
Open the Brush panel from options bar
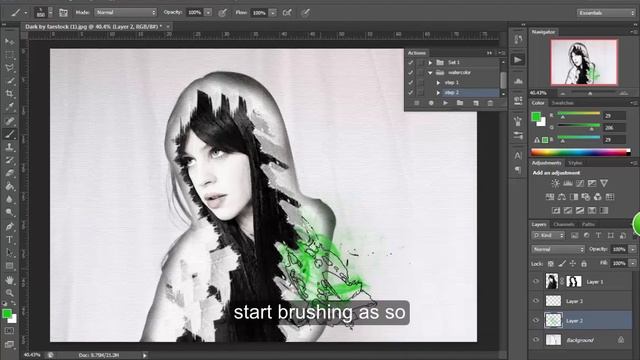point(63,13)
